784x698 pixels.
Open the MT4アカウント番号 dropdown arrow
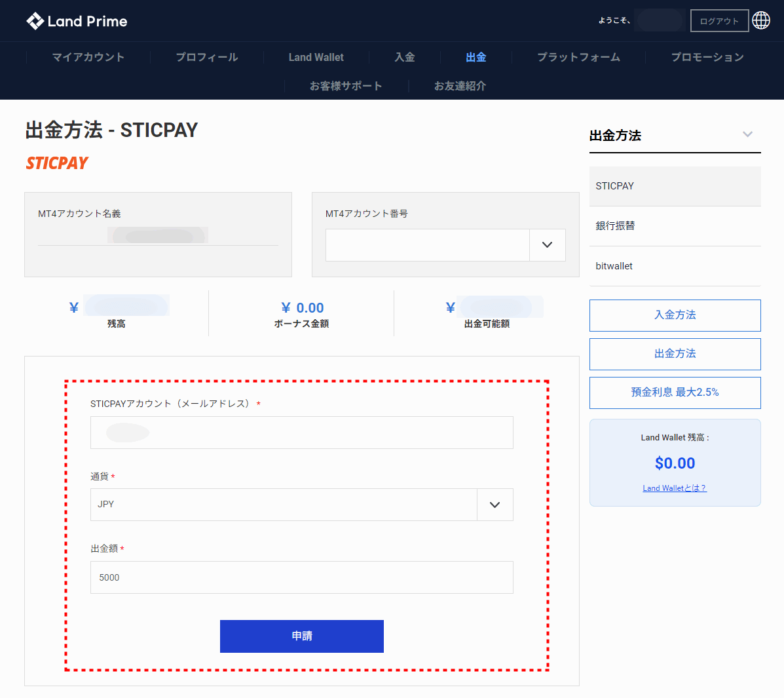548,245
